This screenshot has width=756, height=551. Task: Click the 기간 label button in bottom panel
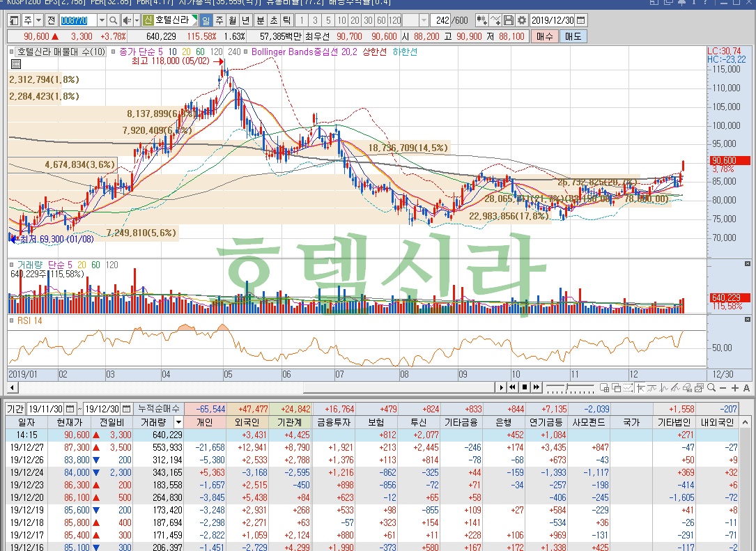tap(15, 409)
